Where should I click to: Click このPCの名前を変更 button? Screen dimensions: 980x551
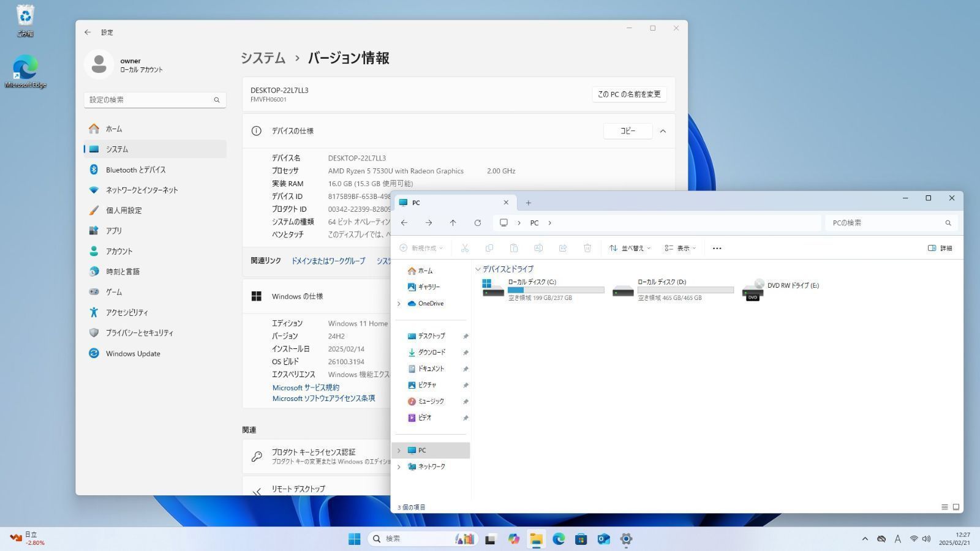click(x=629, y=94)
